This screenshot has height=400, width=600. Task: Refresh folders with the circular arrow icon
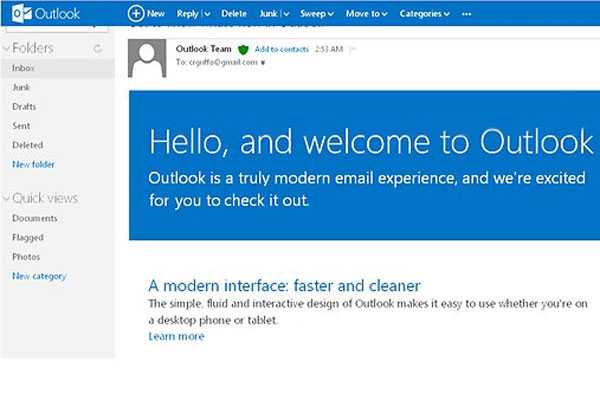pos(98,49)
